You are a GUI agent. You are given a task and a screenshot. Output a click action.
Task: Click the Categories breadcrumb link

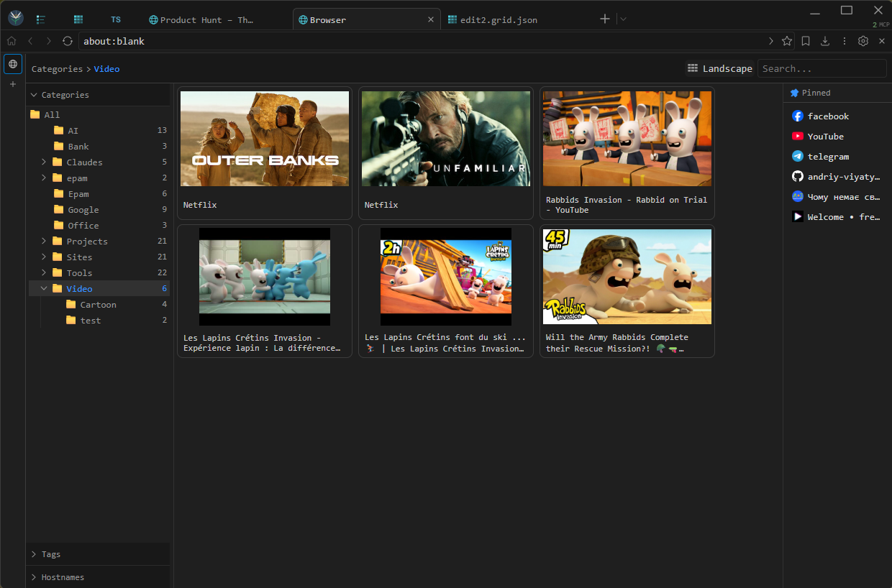(58, 69)
